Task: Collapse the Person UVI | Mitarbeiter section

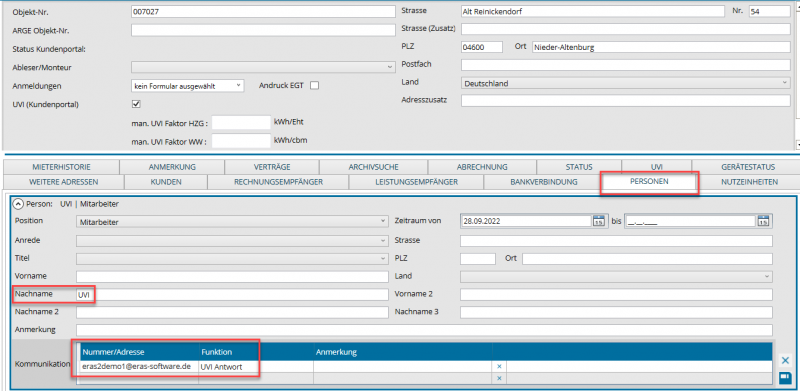Action: [18, 204]
